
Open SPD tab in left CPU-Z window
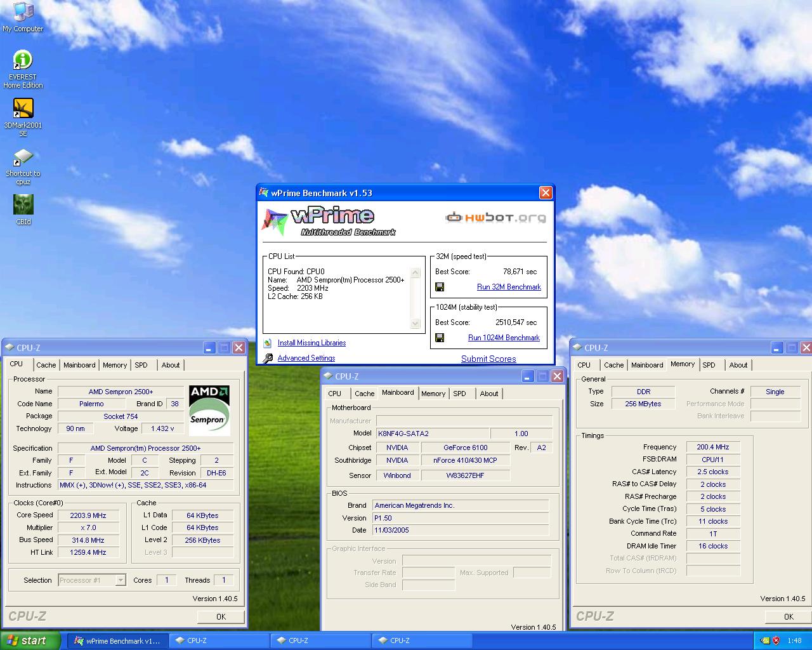point(141,365)
